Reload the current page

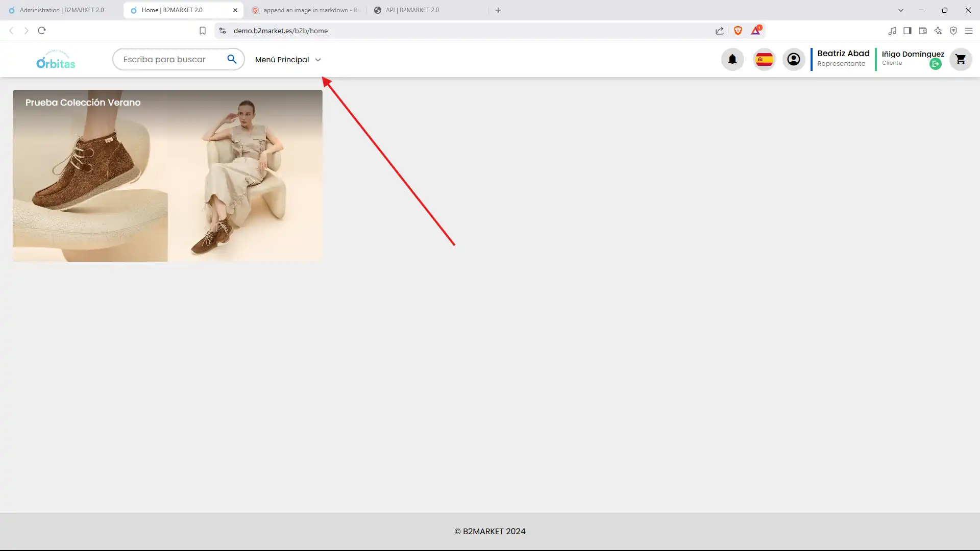42,31
